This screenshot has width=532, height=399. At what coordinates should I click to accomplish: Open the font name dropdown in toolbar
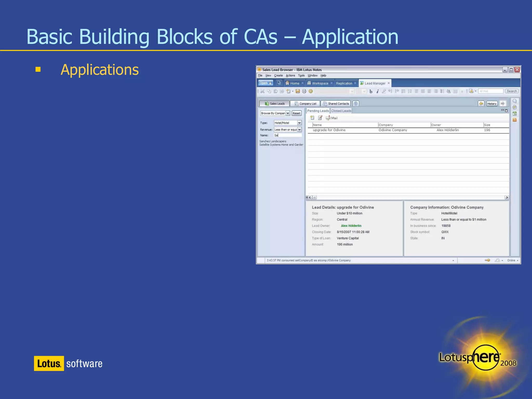coord(352,91)
